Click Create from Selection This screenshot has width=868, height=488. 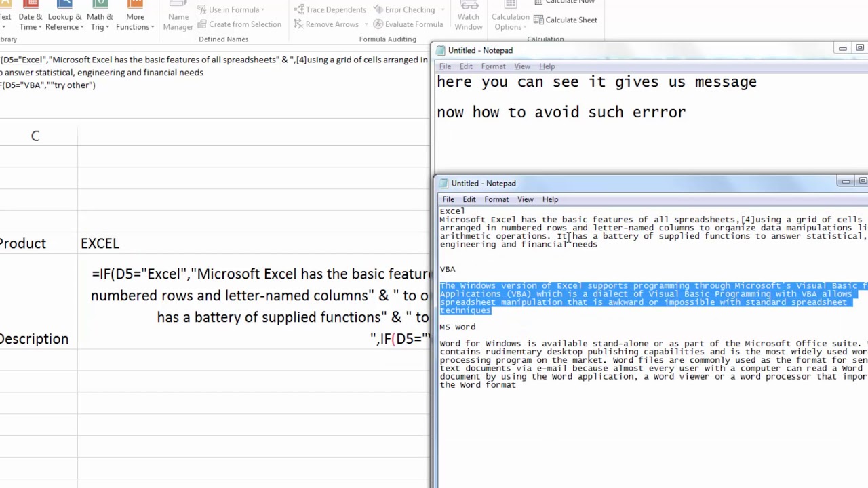point(239,24)
